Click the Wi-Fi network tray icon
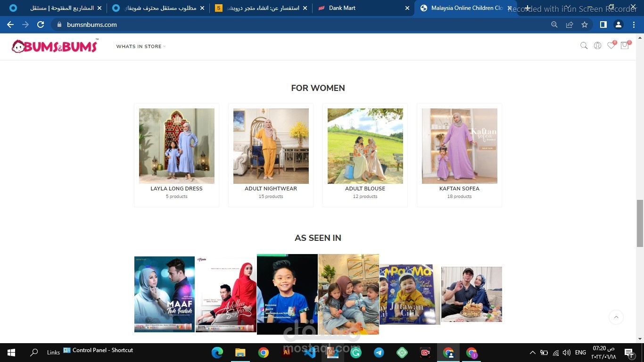Screen dimensions: 644x362 coord(556,353)
